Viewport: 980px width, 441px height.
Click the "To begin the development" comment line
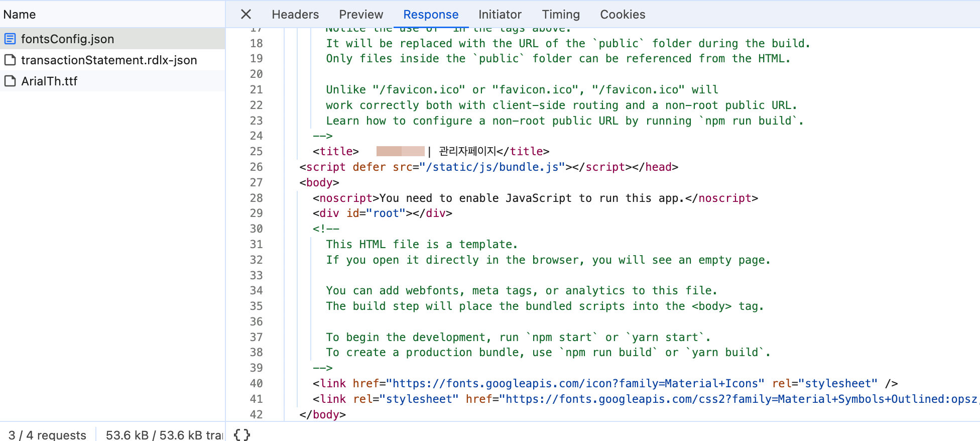pos(518,337)
